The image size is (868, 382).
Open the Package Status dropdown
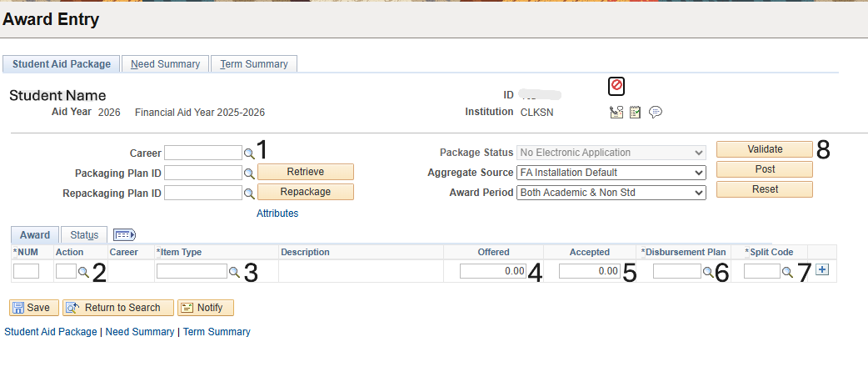coord(611,153)
